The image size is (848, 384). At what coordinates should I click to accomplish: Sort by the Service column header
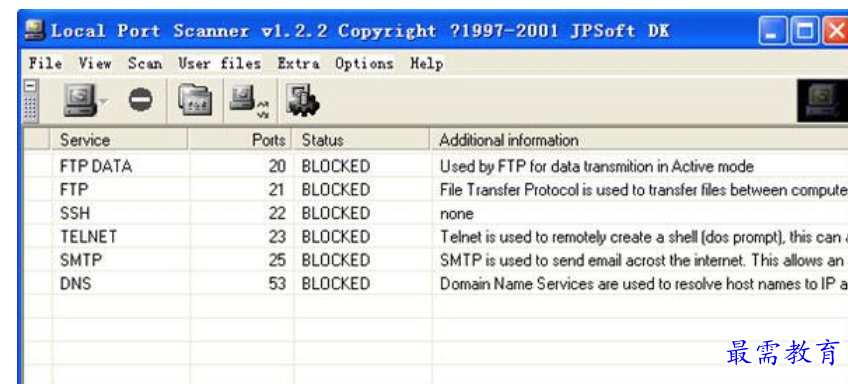(120, 140)
